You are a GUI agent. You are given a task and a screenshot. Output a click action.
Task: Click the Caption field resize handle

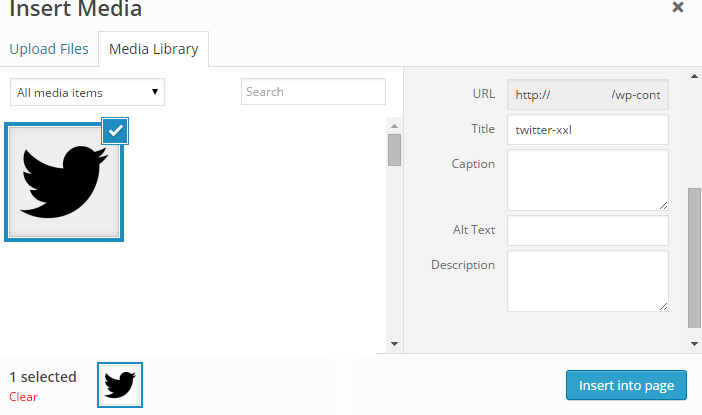tap(663, 205)
